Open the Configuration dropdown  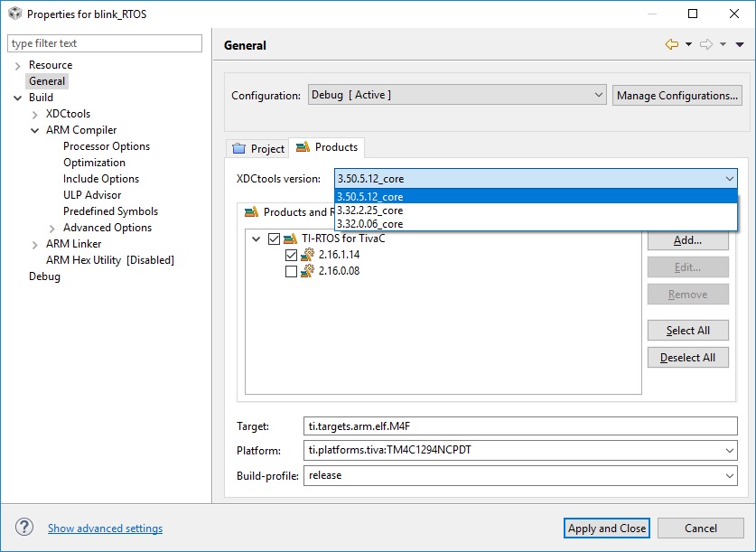pyautogui.click(x=457, y=95)
